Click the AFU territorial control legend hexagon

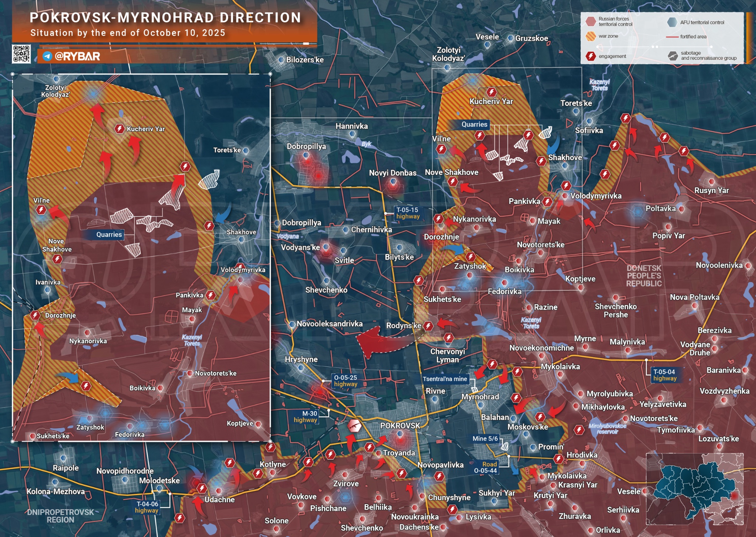[672, 22]
